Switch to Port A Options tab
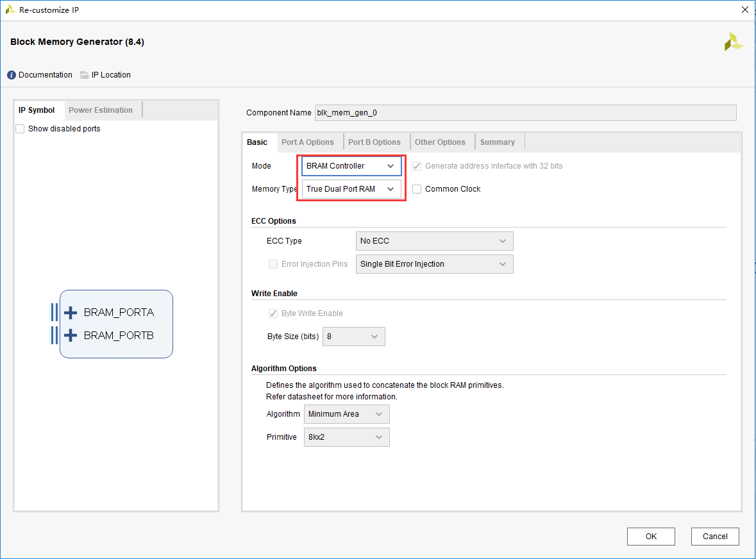The width and height of the screenshot is (756, 559). (308, 142)
